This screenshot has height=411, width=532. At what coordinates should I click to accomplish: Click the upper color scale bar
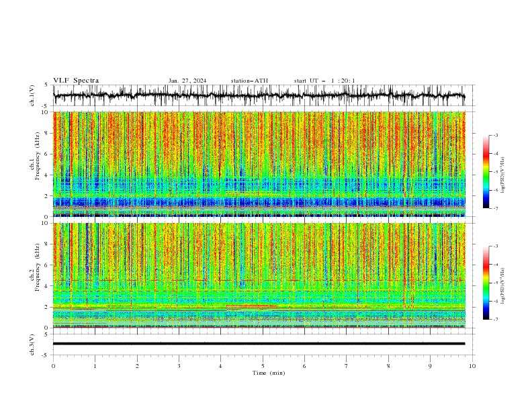486,172
